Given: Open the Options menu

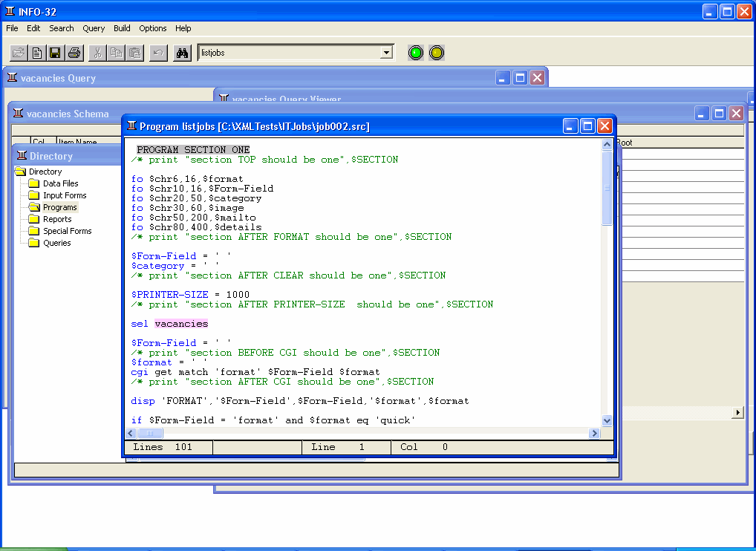Looking at the screenshot, I should point(153,28).
